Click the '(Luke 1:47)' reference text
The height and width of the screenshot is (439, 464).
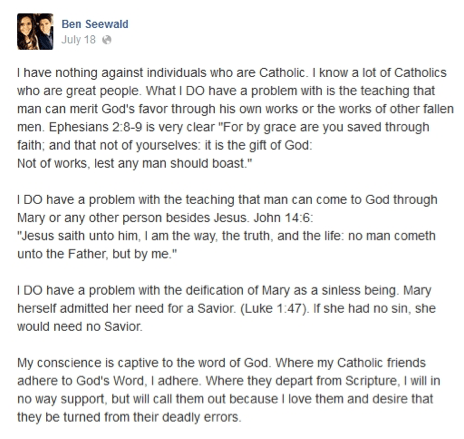click(x=274, y=308)
